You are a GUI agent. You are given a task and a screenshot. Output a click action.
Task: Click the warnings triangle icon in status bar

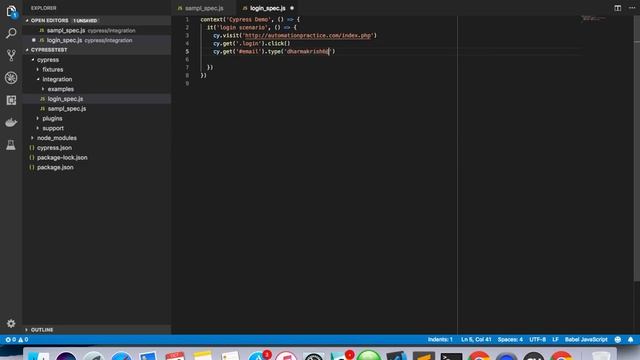(20, 340)
